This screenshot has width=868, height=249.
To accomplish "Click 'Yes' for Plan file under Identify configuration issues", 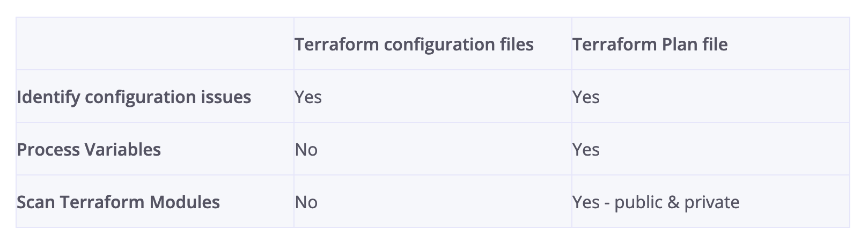I will point(586,97).
